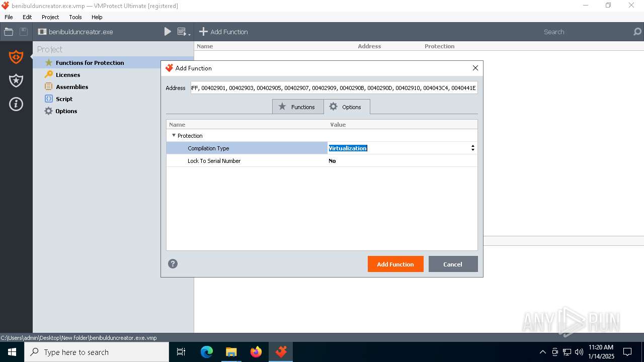Click VMProtect taskbar icon
This screenshot has height=362, width=644.
click(x=281, y=352)
